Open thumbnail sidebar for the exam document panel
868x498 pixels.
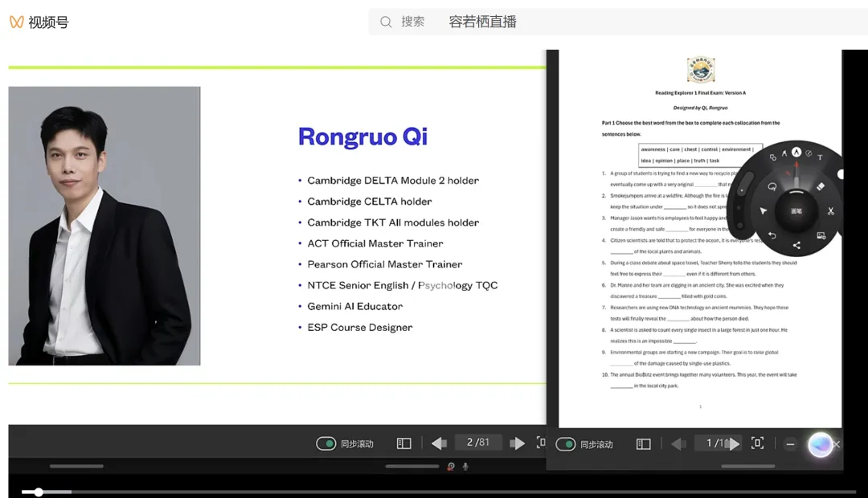point(643,444)
